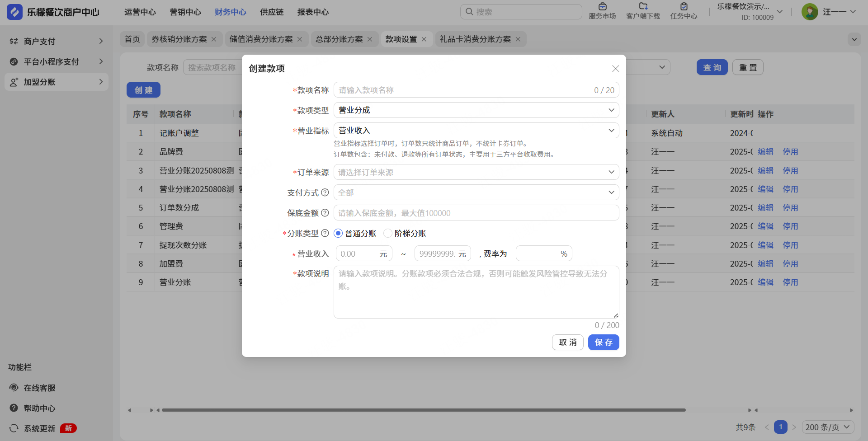
Task: Switch to the 首页 tab
Action: pos(132,39)
